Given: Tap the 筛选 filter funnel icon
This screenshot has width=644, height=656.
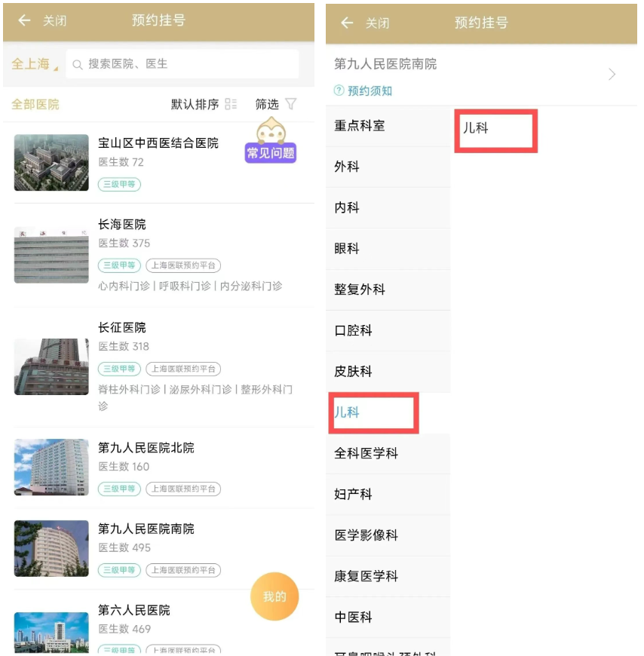Looking at the screenshot, I should point(291,104).
